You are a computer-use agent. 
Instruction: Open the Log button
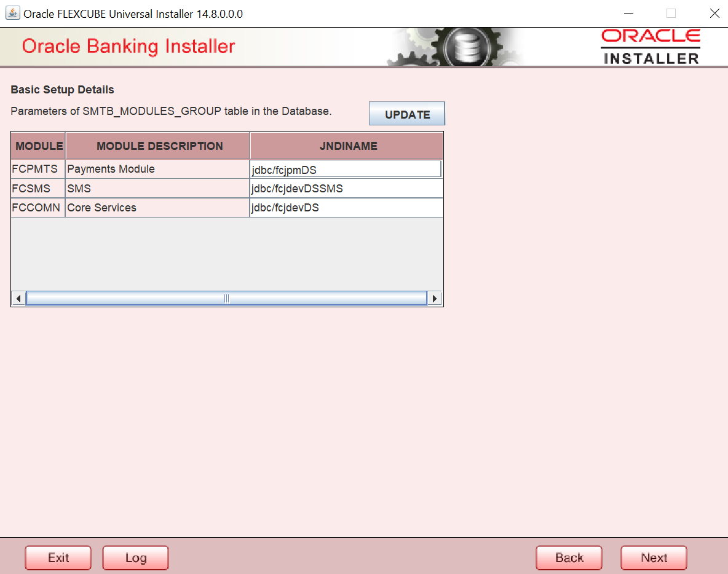135,557
